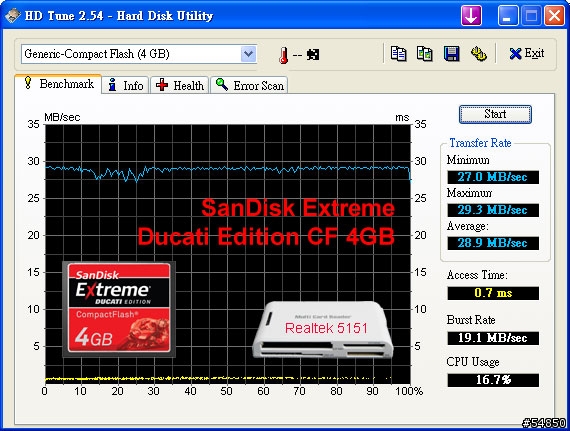570x431 pixels.
Task: Click the Start benchmark button
Action: click(x=495, y=114)
